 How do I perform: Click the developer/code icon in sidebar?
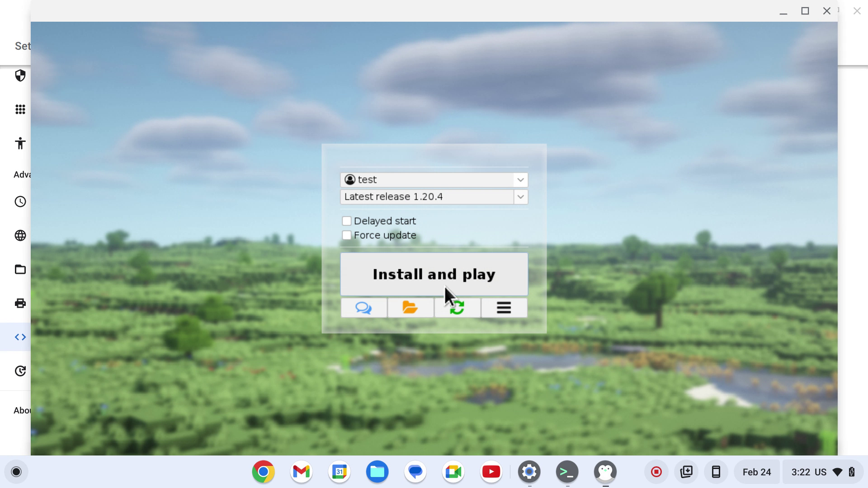(20, 337)
